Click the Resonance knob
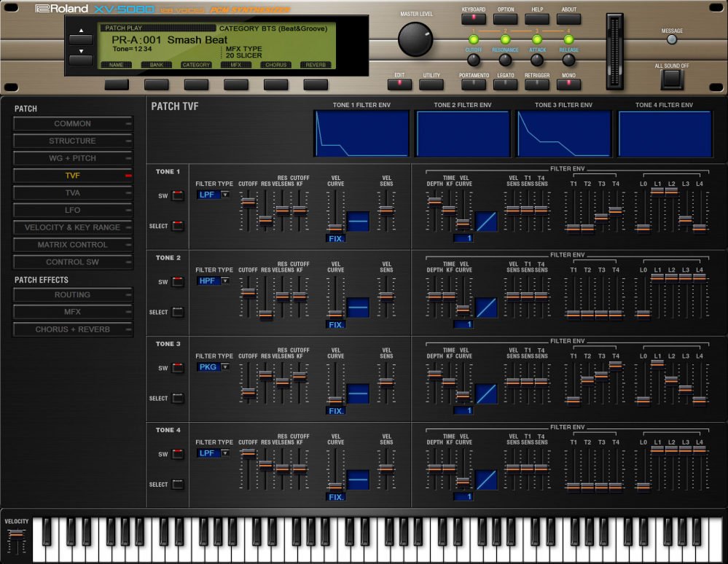728x564 pixels. point(505,60)
